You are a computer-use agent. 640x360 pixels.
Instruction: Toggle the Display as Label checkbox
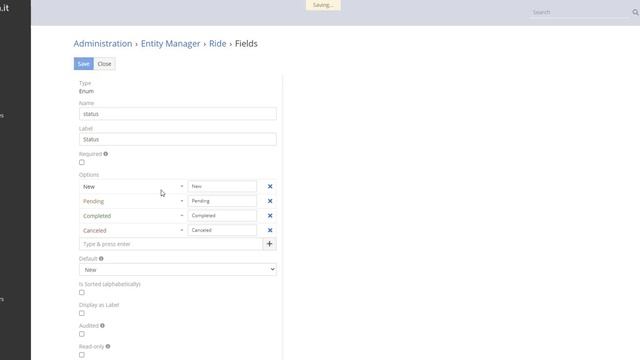(x=82, y=313)
